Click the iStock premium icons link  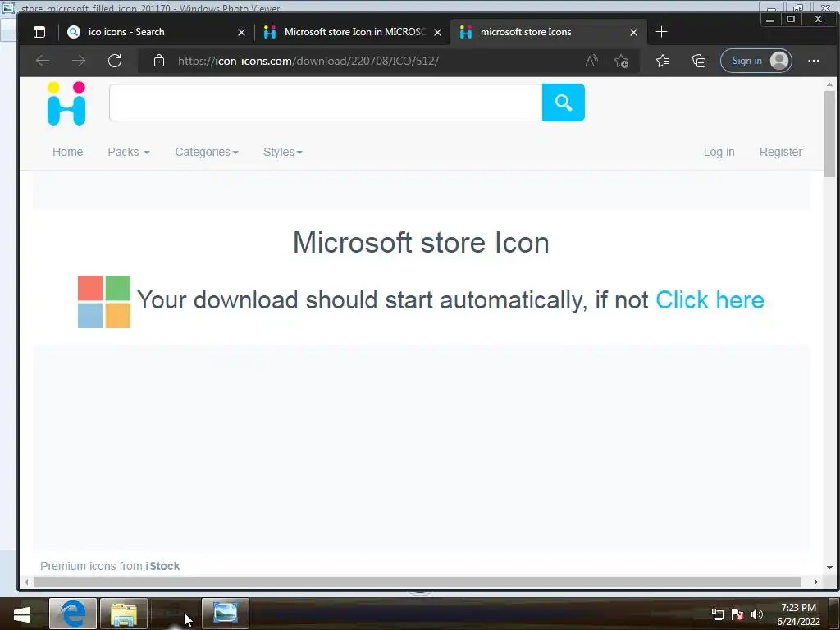[162, 566]
